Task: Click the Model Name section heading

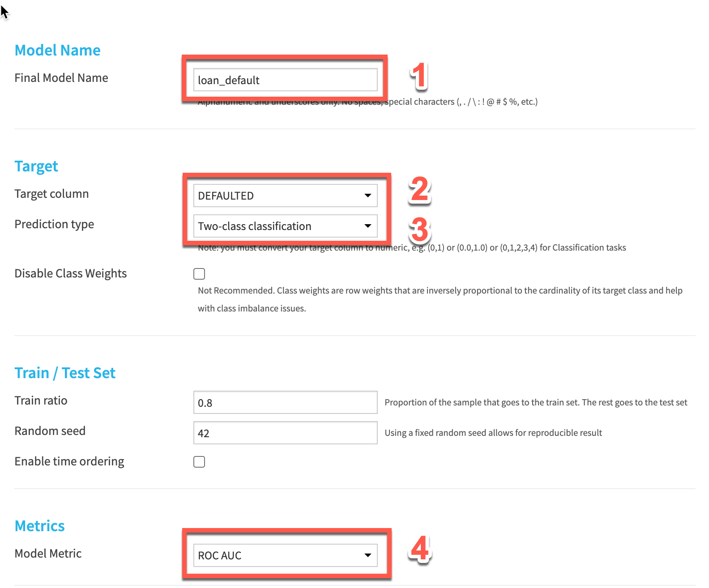Action: 57,50
